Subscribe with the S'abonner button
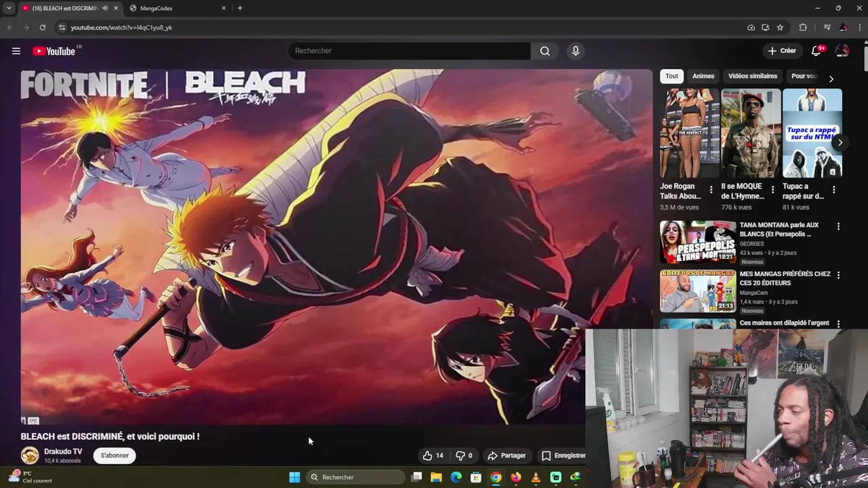868x488 pixels. coord(115,455)
